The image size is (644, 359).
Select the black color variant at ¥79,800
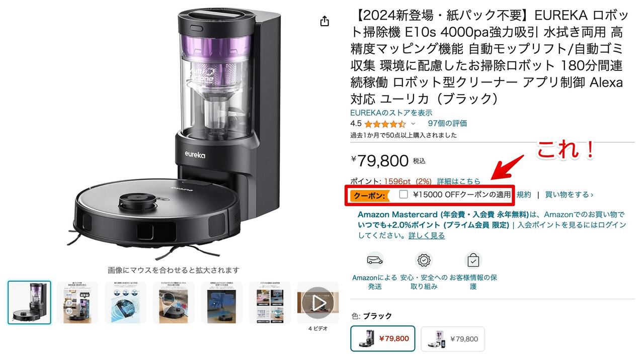383,338
